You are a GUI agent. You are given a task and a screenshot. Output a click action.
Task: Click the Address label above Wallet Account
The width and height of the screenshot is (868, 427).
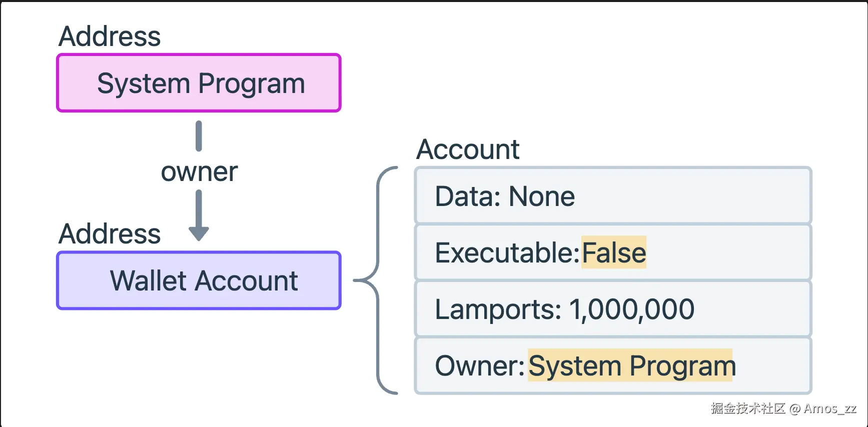(x=110, y=233)
